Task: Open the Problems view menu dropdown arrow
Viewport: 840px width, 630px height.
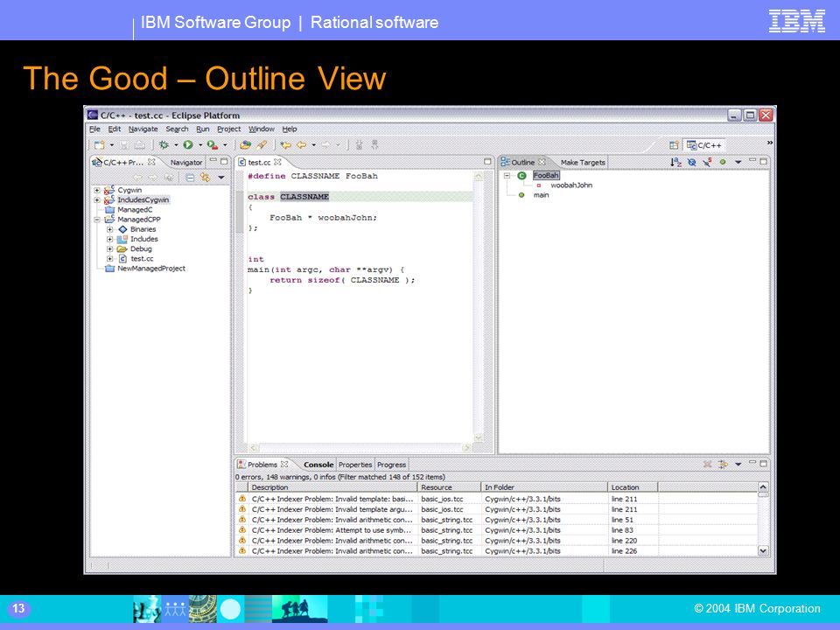Action: pos(738,465)
